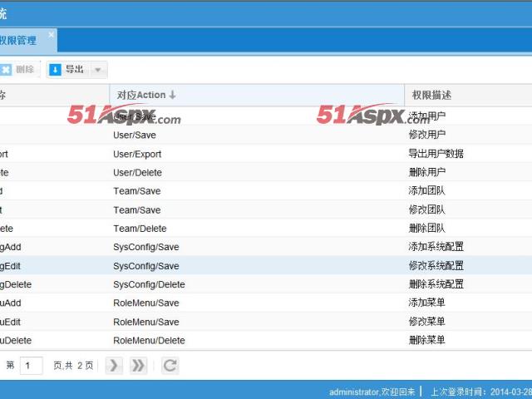Close the 权限管理 tab
The width and height of the screenshot is (532, 399).
(51, 35)
